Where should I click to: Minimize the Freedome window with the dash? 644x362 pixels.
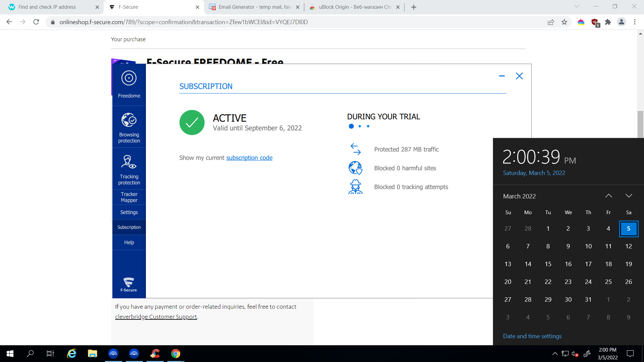click(502, 76)
